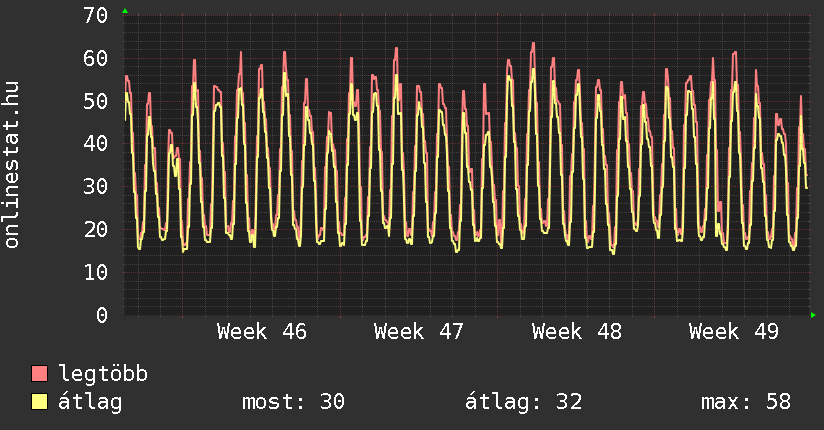Click the green arrow at x-axis right end
The height and width of the screenshot is (430, 824).
click(813, 315)
